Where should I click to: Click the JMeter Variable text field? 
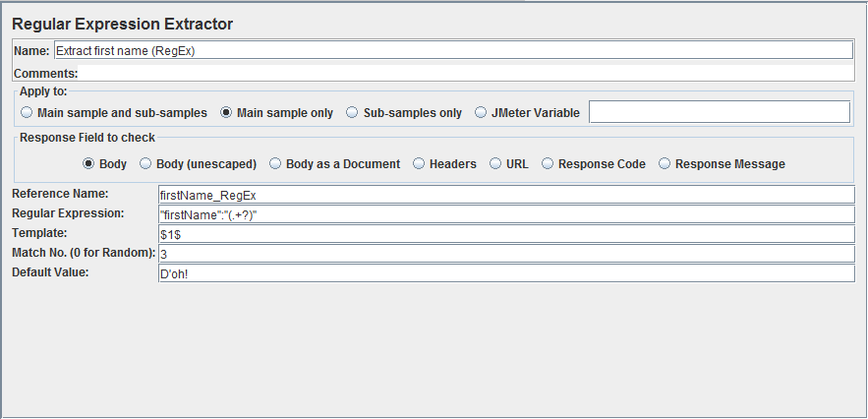(720, 112)
